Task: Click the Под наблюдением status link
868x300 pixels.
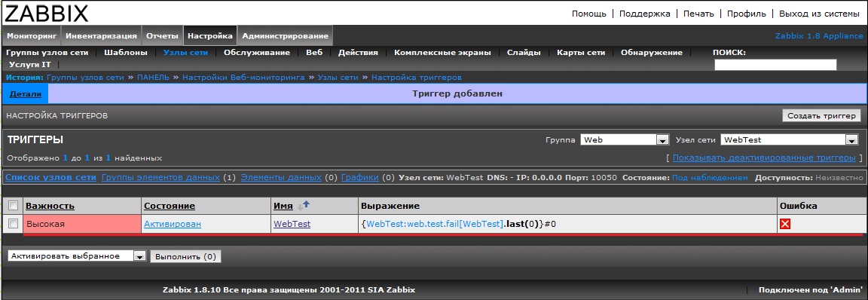Action: click(x=710, y=178)
